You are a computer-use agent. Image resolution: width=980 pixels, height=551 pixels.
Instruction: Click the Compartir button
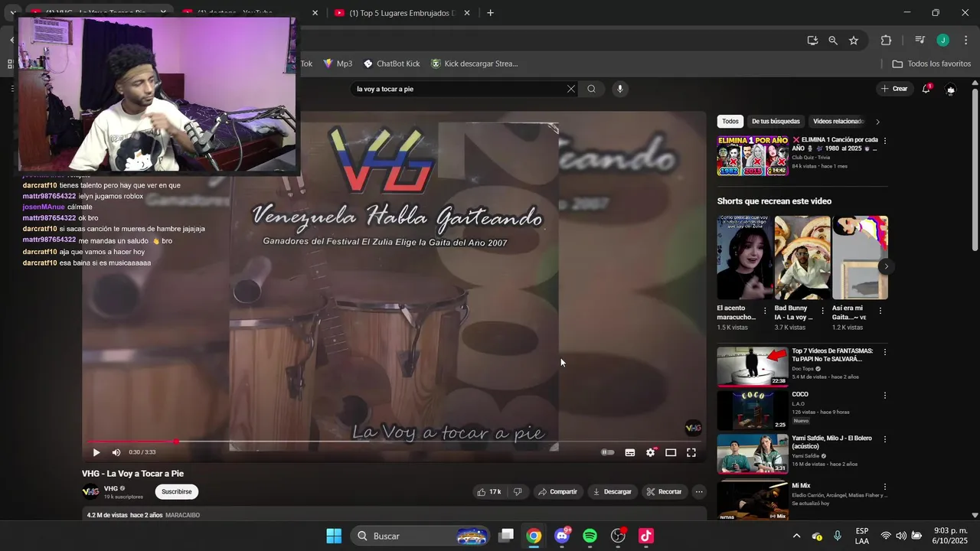pos(557,491)
